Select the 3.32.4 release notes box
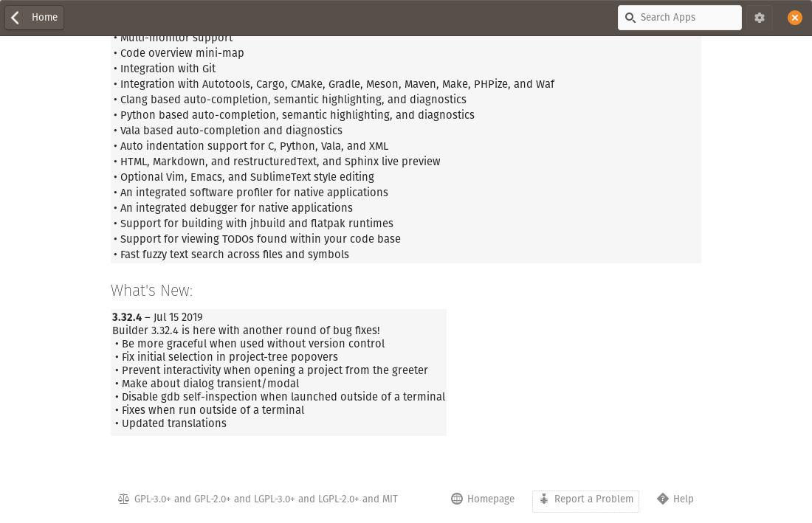The image size is (812, 523). (278, 373)
